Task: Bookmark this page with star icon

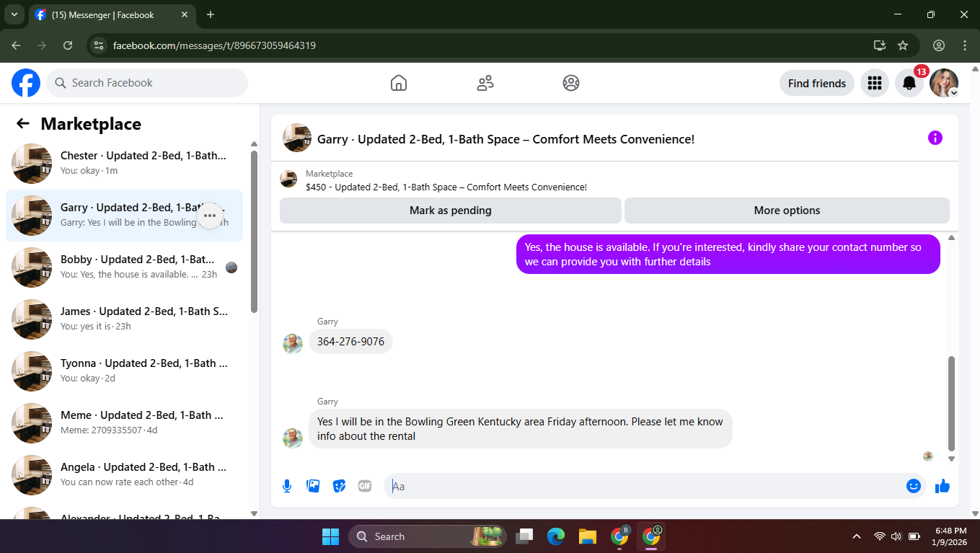Action: (903, 45)
